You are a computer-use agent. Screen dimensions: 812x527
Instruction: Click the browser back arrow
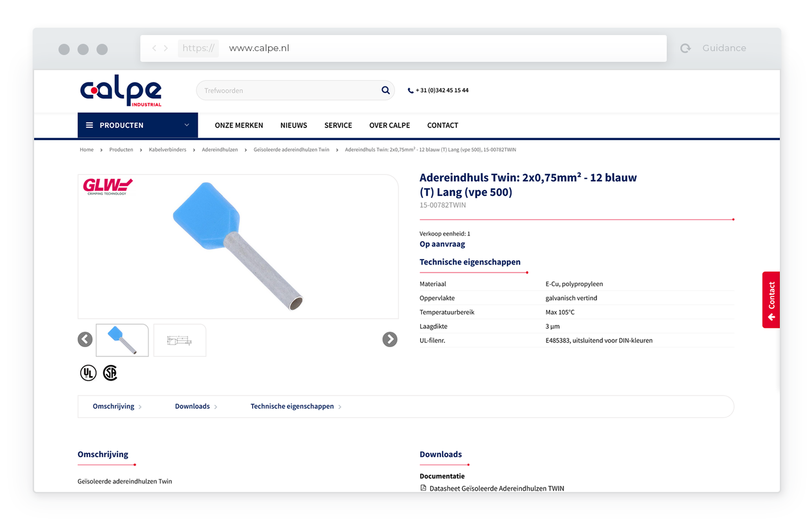tap(154, 48)
